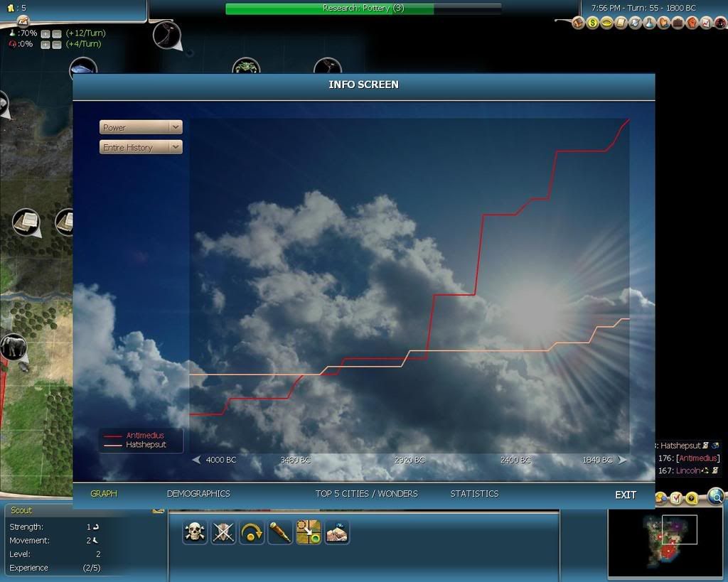Click the Skip Turn curved arrow icon
The image size is (728, 582).
[252, 532]
